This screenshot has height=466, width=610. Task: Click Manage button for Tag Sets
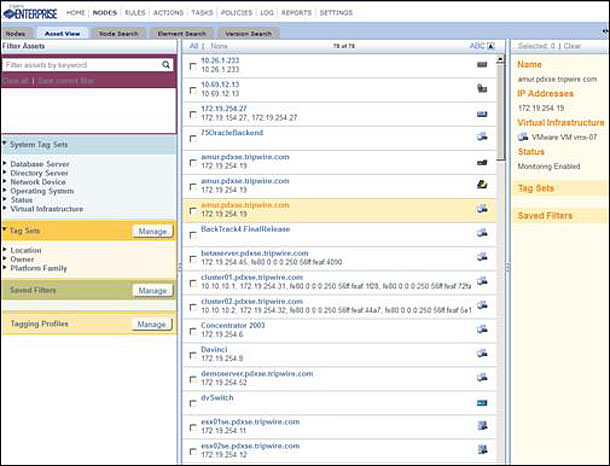pos(152,231)
